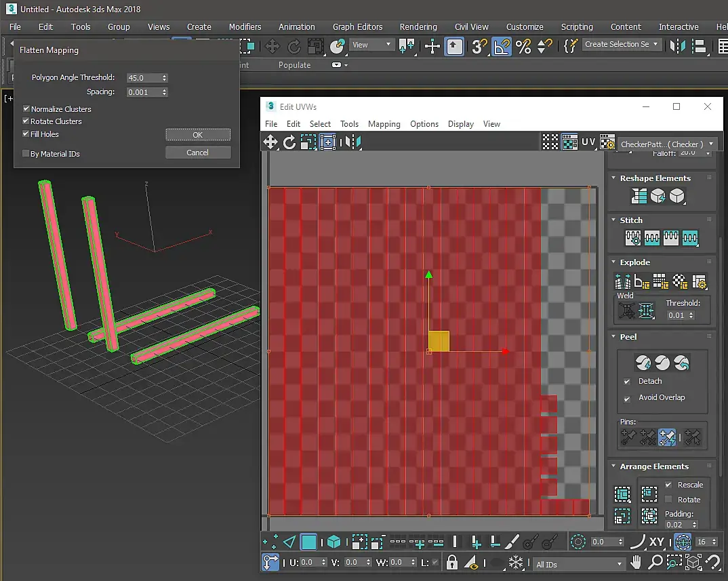The height and width of the screenshot is (581, 728).
Task: Click the lock selection padlock icon
Action: tap(452, 562)
